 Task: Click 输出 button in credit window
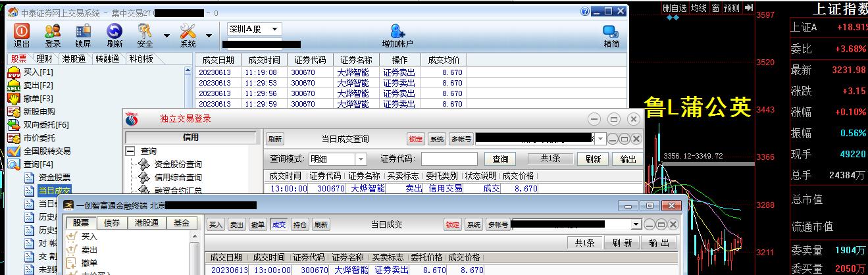coord(627,159)
